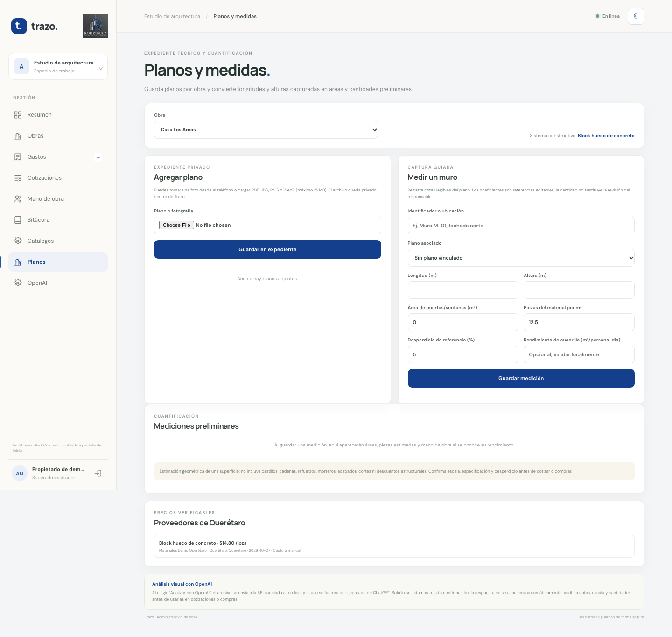This screenshot has width=672, height=637.
Task: Open the Bitácora menu item
Action: (x=58, y=220)
